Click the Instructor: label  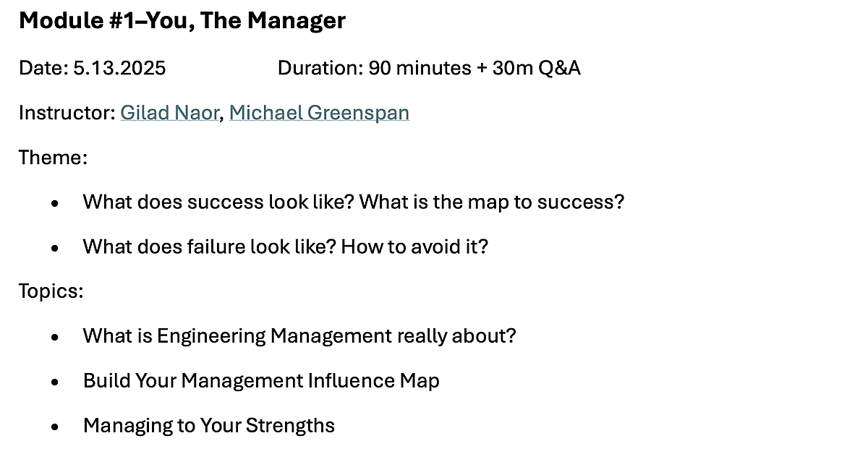[67, 113]
